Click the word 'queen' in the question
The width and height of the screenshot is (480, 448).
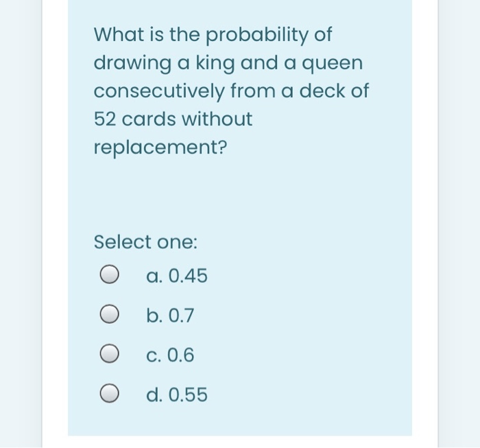[x=333, y=64]
